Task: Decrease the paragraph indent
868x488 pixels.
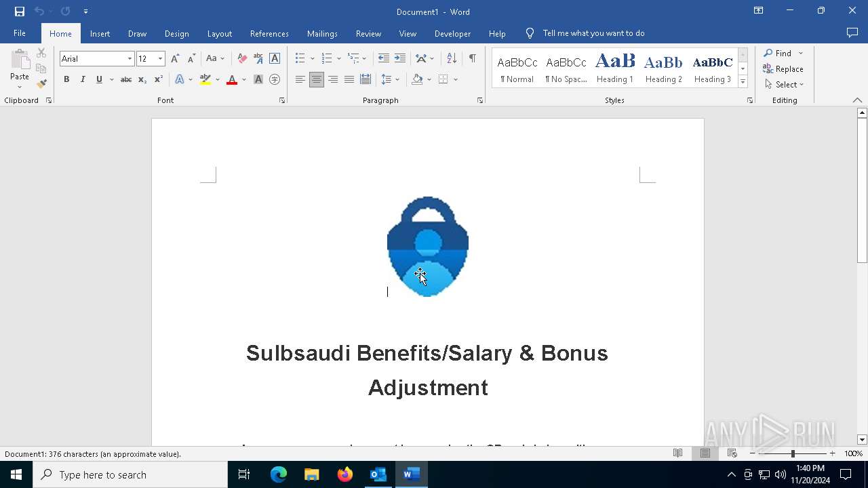Action: (384, 58)
